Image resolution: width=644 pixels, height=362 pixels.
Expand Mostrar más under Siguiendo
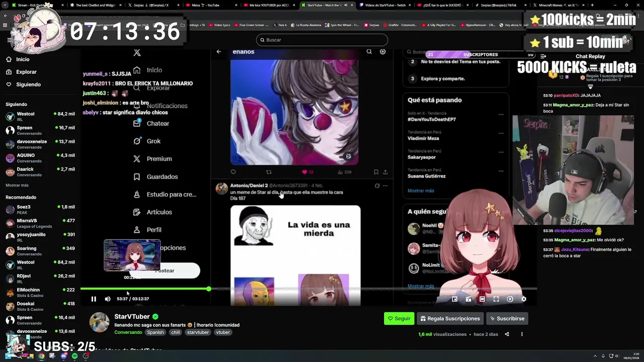click(x=17, y=186)
